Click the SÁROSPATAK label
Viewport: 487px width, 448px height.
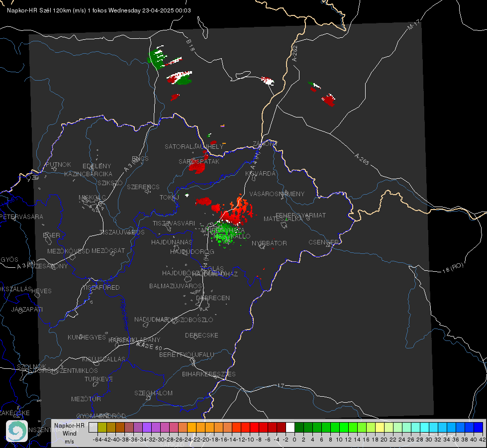pyautogui.click(x=199, y=161)
